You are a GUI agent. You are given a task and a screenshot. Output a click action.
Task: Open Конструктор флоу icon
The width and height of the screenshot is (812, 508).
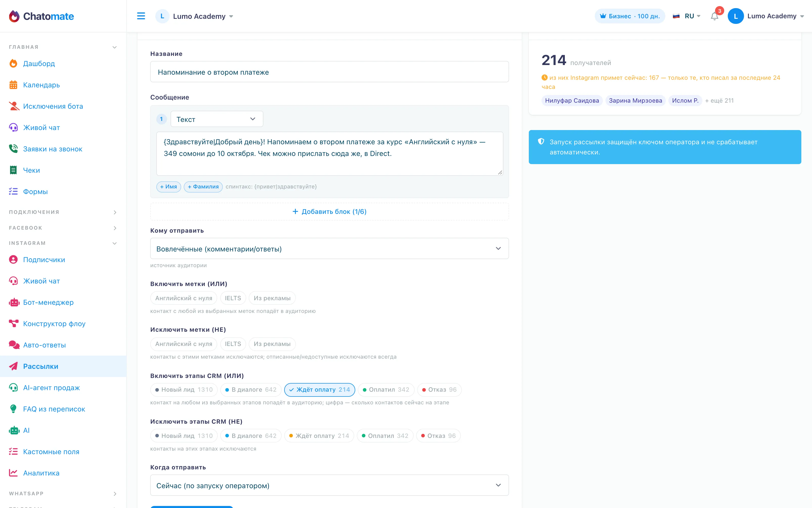pyautogui.click(x=14, y=324)
